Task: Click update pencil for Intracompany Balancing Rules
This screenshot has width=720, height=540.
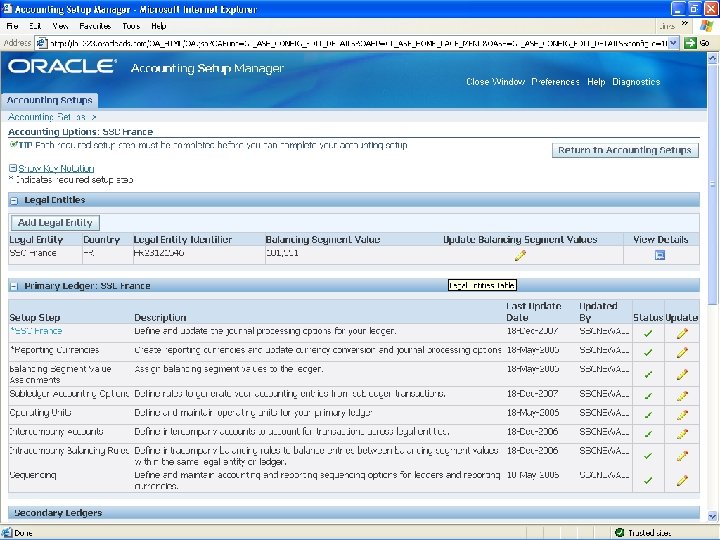Action: click(x=682, y=456)
